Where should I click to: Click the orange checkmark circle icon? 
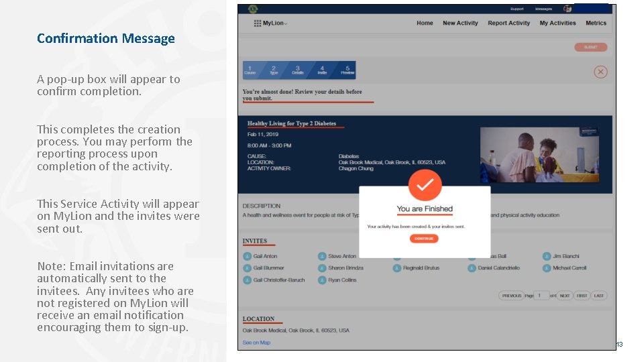[425, 185]
